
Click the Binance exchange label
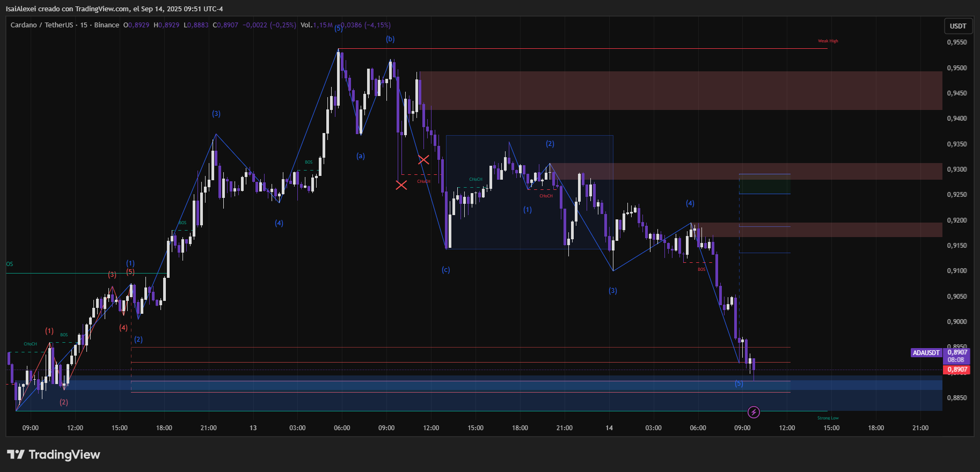coord(107,25)
